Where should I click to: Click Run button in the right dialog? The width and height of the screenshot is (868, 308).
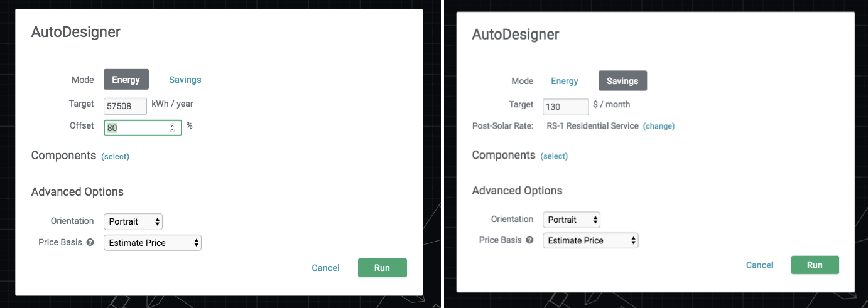[815, 265]
